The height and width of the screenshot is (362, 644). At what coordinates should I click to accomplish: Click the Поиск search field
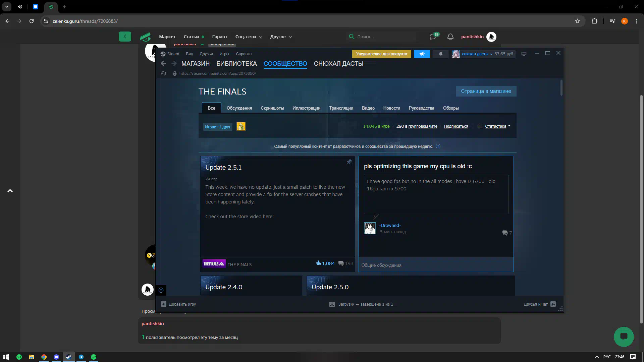tap(381, 37)
